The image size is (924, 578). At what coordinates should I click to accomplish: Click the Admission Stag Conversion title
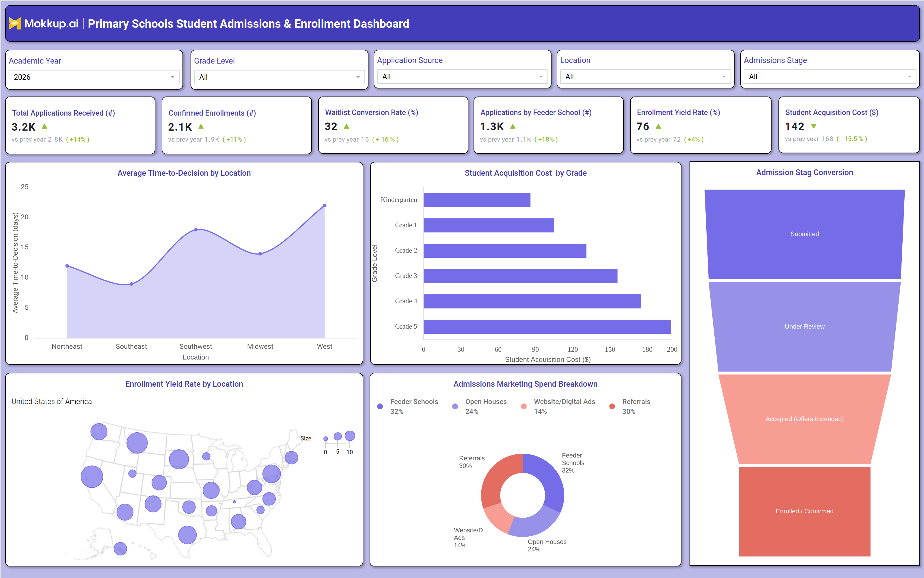(804, 173)
